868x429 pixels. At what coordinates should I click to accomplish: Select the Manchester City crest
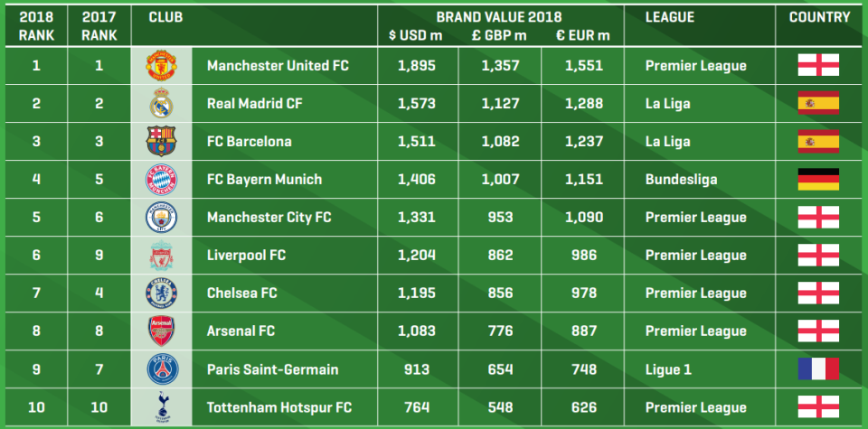[162, 218]
